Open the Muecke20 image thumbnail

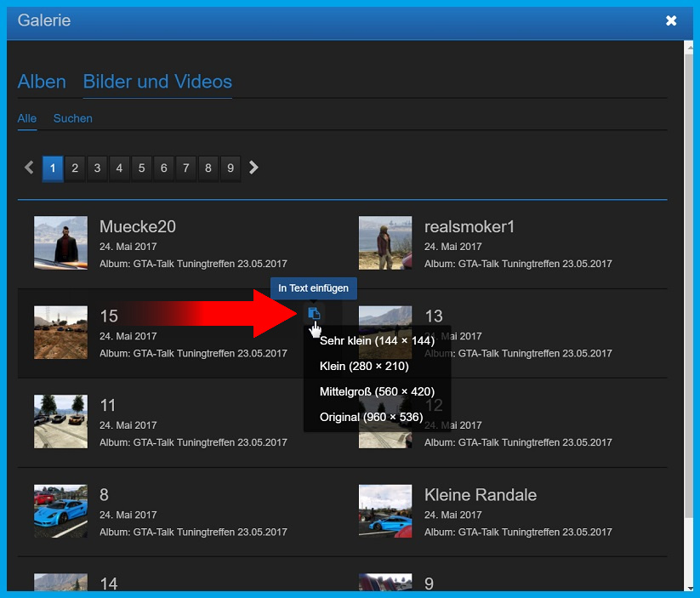60,242
